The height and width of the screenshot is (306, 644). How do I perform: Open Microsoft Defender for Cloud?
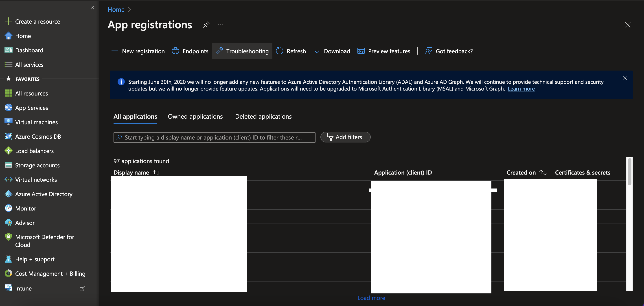click(x=44, y=241)
